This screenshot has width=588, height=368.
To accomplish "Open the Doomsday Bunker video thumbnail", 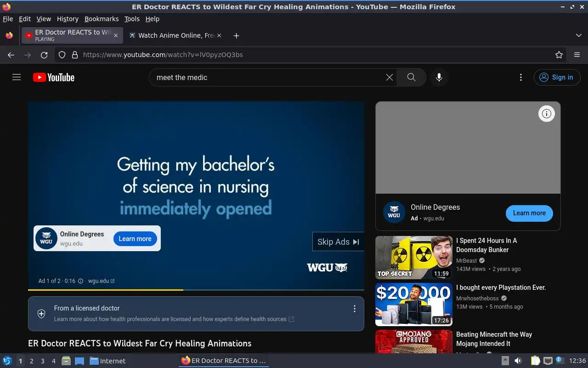I will [414, 258].
